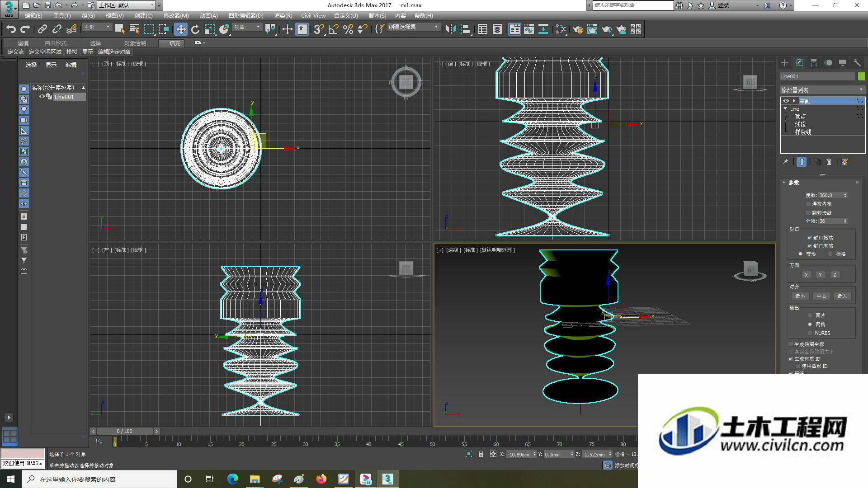Click Configure Modifier Sets icon
Screen dimensions: 868x489
844,162
